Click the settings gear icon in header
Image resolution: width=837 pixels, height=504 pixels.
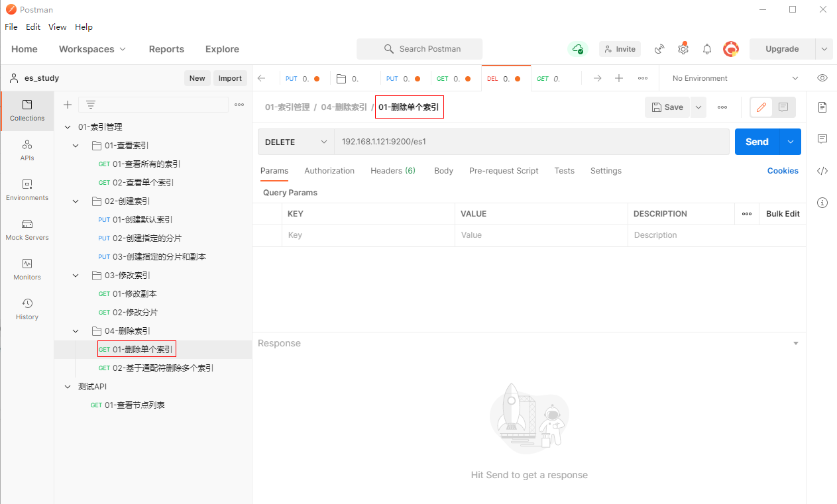(x=683, y=49)
